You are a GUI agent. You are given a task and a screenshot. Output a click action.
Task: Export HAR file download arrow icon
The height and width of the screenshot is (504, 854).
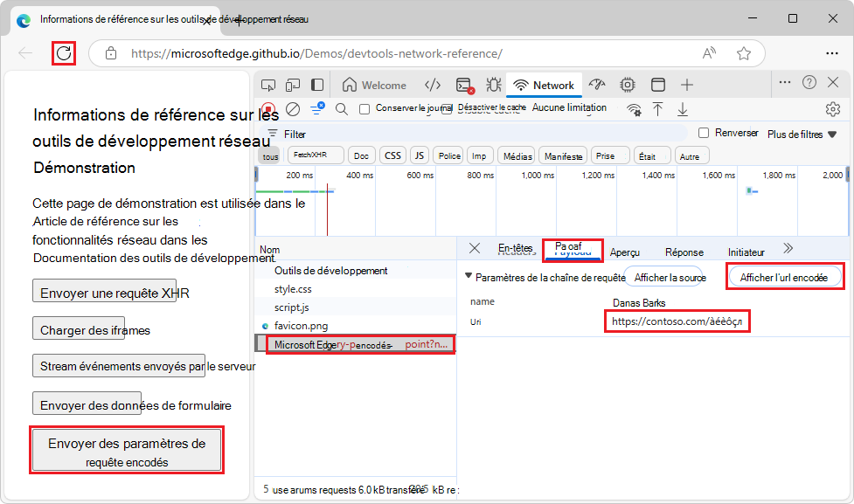pos(683,109)
